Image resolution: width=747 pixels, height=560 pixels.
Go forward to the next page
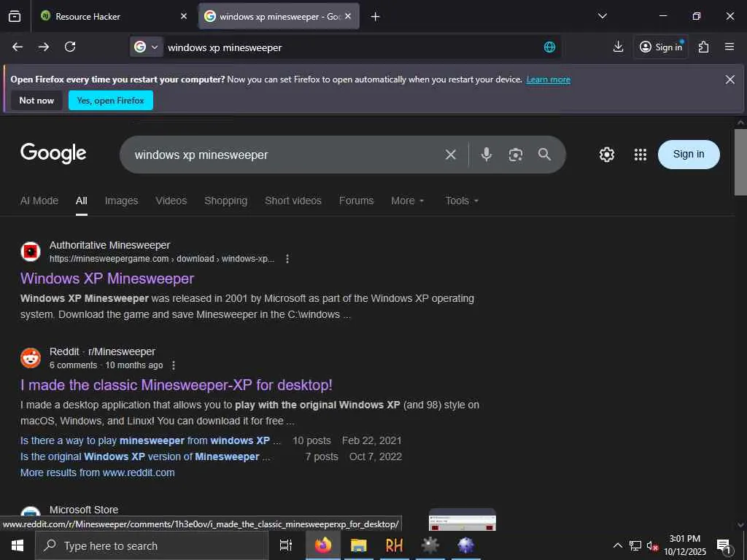[44, 47]
